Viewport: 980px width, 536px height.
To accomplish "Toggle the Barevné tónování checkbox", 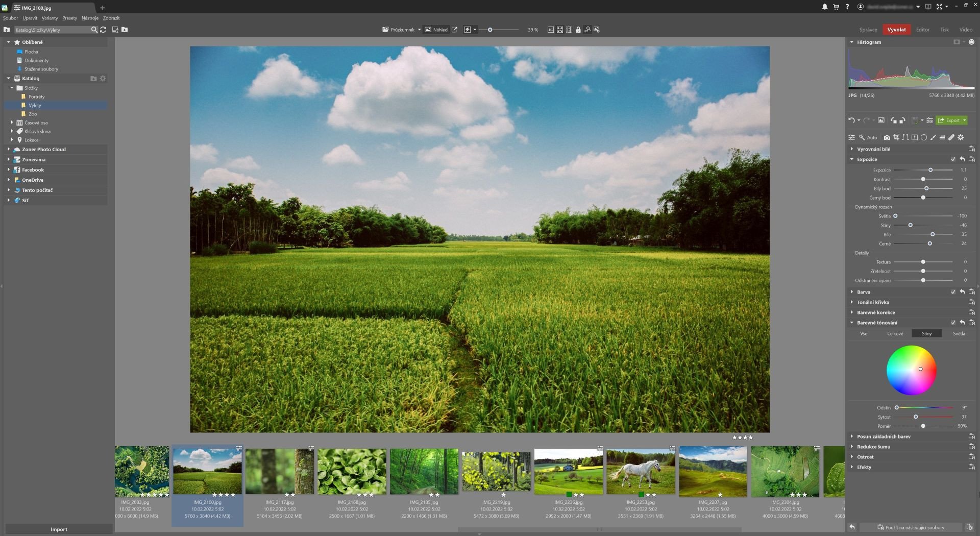I will (x=953, y=323).
